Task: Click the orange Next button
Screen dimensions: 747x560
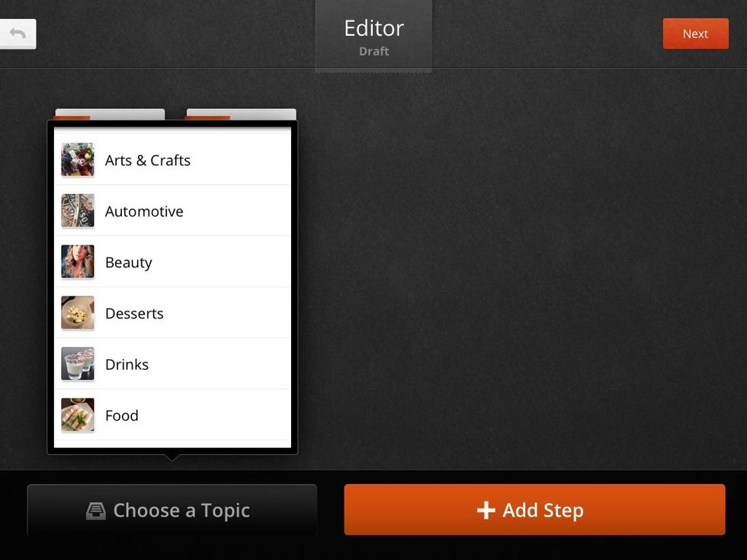Action: tap(695, 34)
